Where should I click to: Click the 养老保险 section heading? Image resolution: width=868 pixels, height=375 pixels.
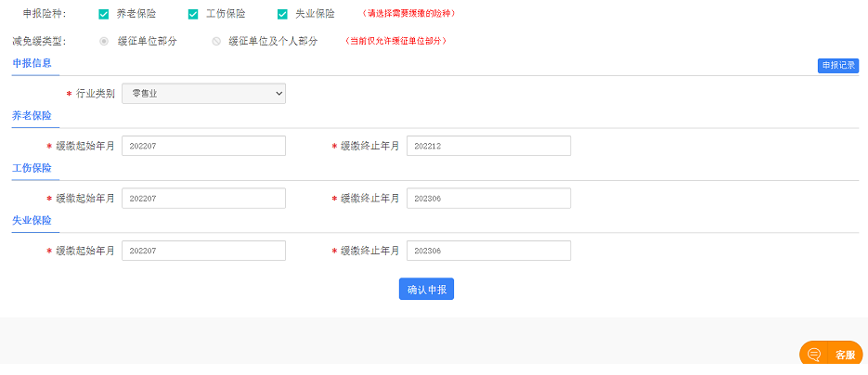(x=32, y=116)
